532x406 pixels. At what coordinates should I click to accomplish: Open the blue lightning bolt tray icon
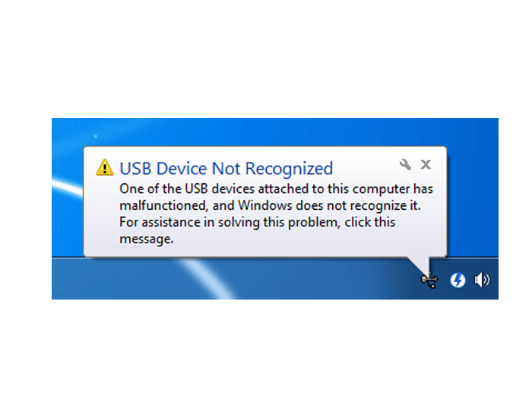pos(458,280)
